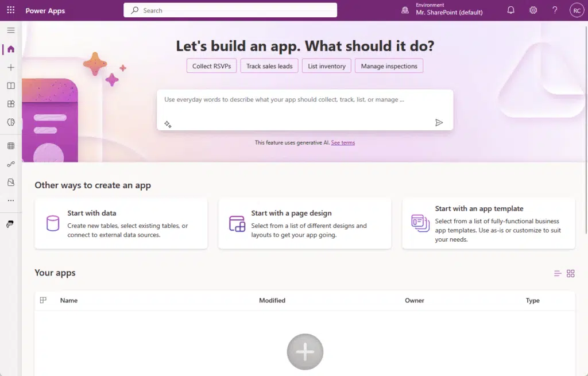Click the Copilot sparkle icon in prompt box
This screenshot has height=376, width=588.
coord(168,124)
